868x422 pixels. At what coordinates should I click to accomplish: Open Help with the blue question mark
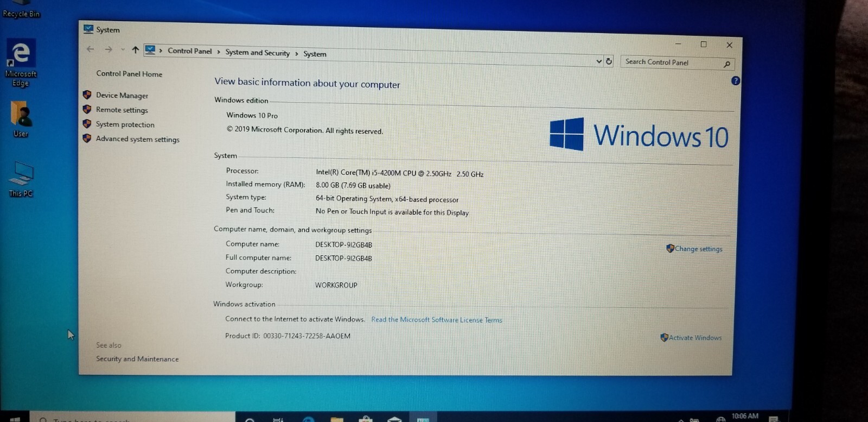(x=736, y=81)
